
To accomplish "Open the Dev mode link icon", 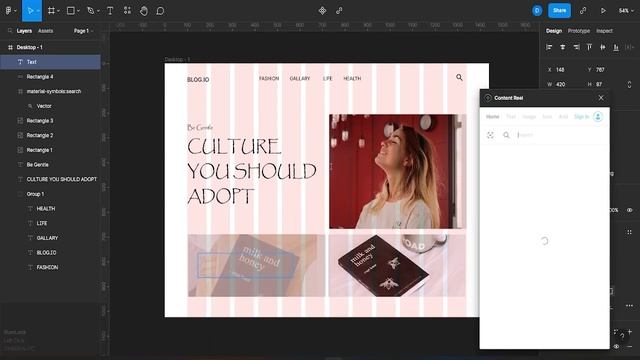I will point(583,11).
